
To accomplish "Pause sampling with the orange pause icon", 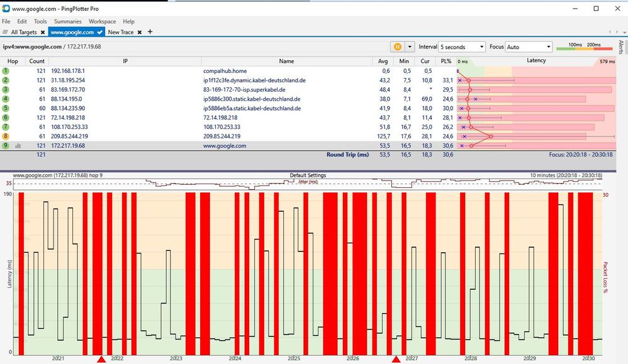I will [398, 47].
